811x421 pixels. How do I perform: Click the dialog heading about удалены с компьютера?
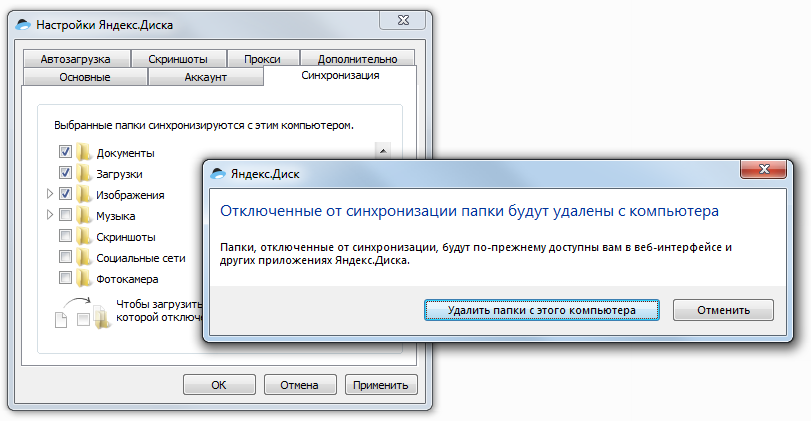(x=469, y=211)
